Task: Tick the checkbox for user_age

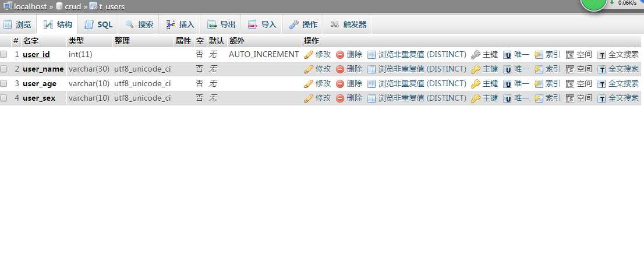Action: coord(3,83)
